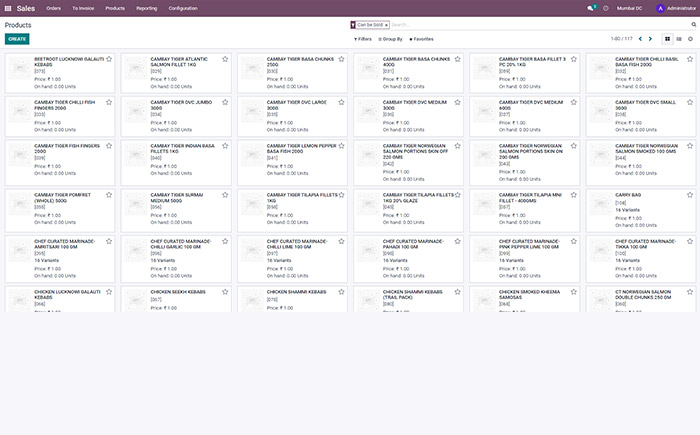Expand the Favorites dropdown
The image size is (700, 435).
(421, 39)
